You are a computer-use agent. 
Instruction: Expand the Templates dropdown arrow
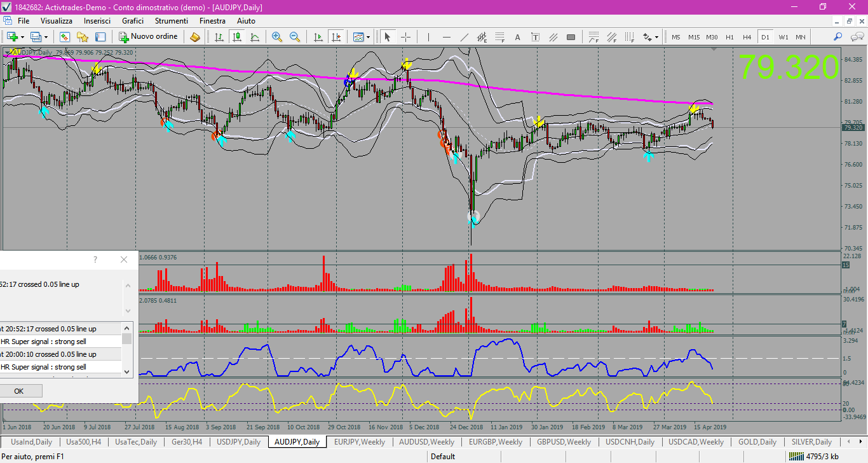pos(369,37)
